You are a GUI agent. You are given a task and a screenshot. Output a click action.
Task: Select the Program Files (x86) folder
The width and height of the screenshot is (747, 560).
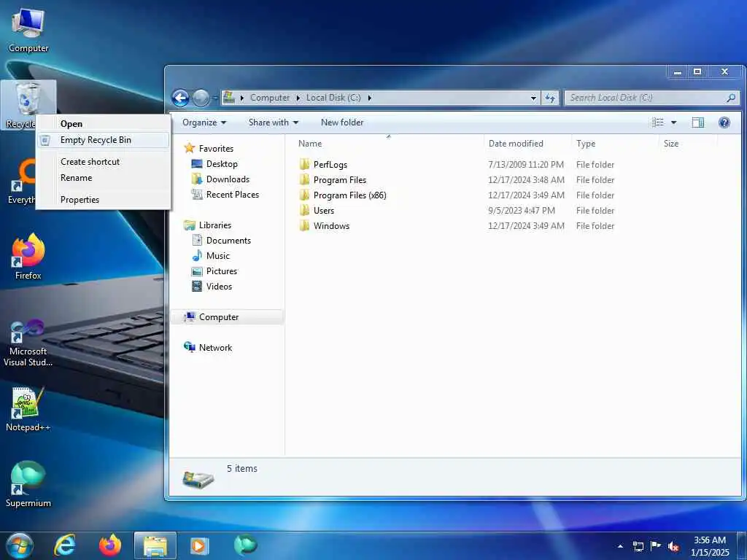(349, 195)
